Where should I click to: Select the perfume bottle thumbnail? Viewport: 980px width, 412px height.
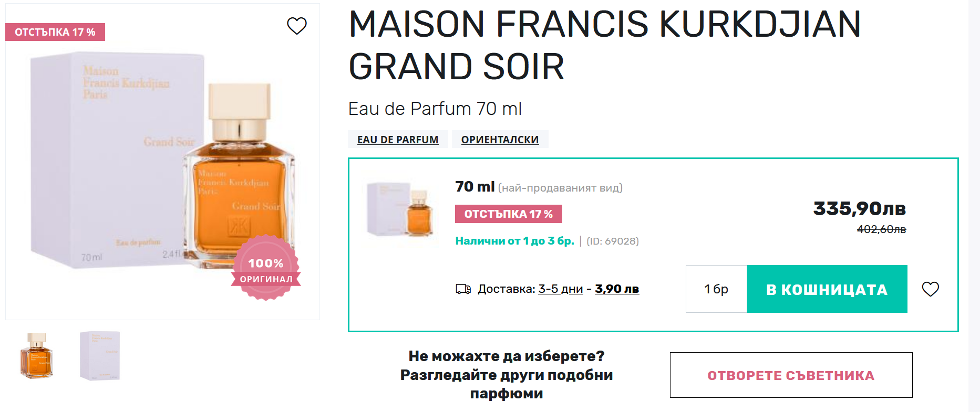(36, 355)
